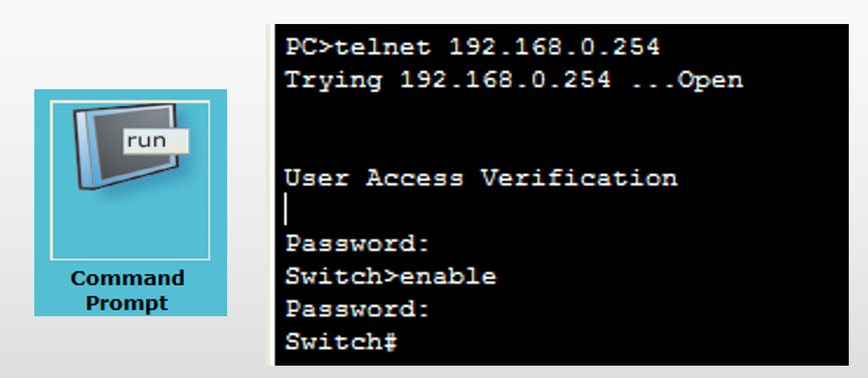This screenshot has width=868, height=378.
Task: Click the second "Password:" prompt
Action: coord(357,309)
